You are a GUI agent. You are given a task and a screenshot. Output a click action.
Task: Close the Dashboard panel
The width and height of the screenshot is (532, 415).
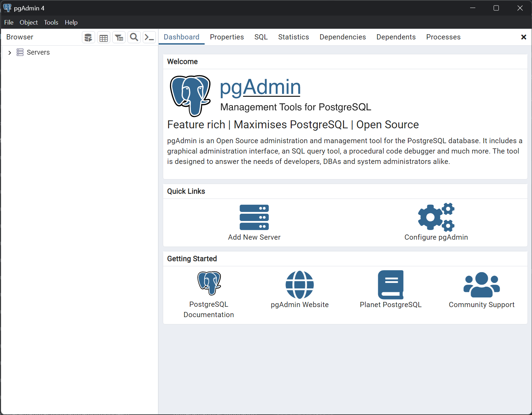pos(524,37)
